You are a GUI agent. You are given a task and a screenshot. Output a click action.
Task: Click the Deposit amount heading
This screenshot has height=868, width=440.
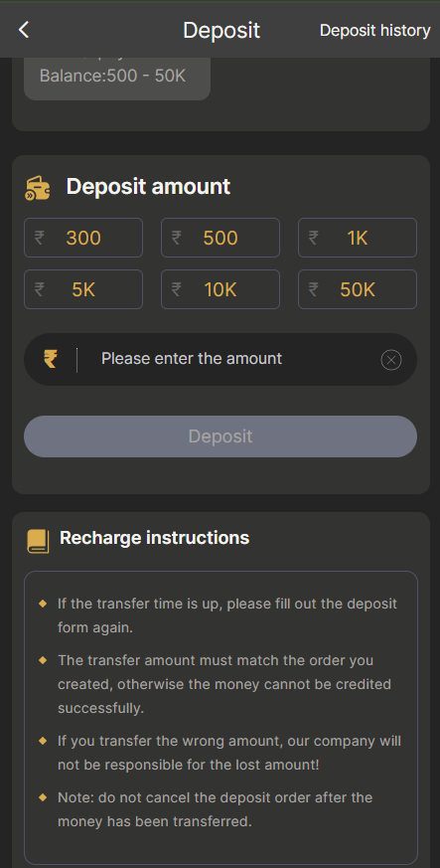coord(148,187)
